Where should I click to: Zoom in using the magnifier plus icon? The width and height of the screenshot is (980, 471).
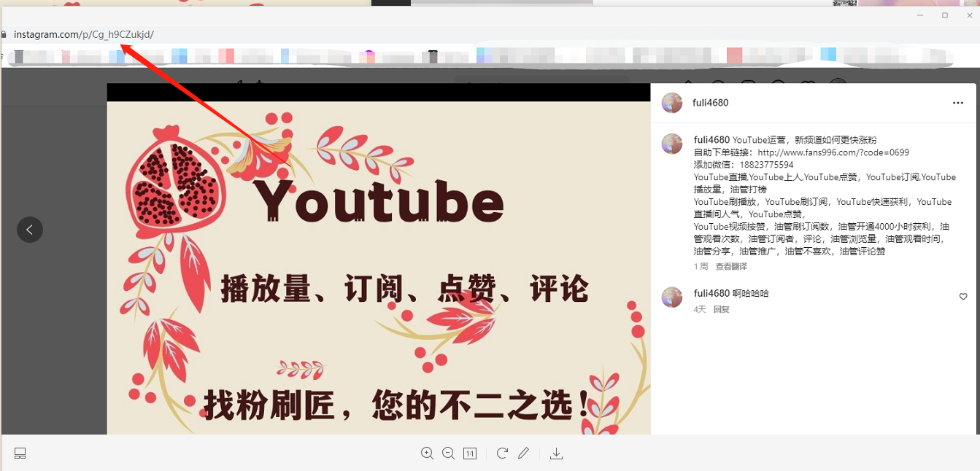click(427, 454)
